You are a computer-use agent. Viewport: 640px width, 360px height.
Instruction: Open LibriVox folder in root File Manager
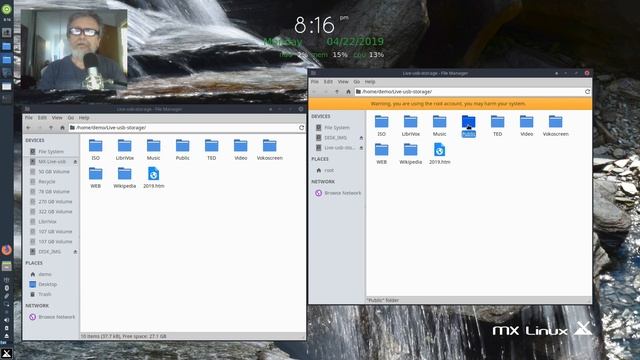click(411, 125)
